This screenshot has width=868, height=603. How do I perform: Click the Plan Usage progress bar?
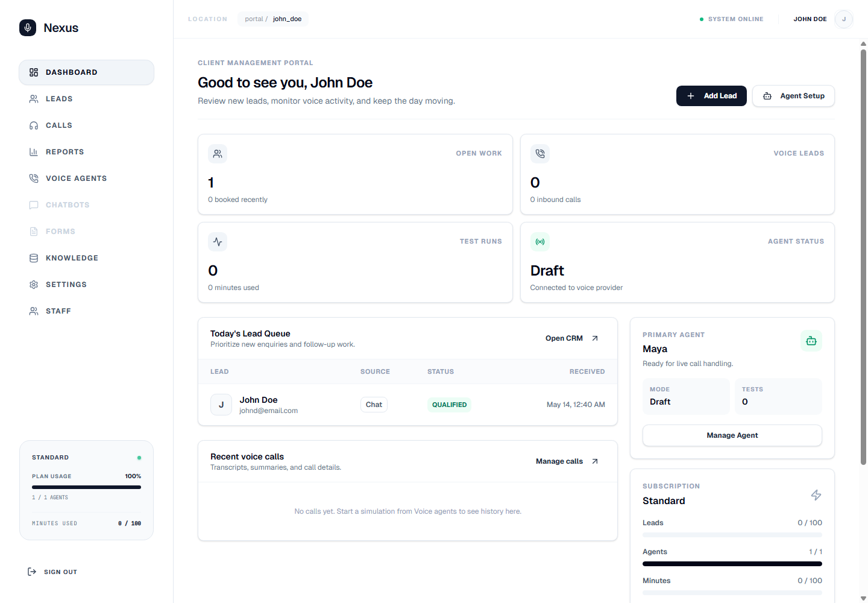[x=87, y=487]
